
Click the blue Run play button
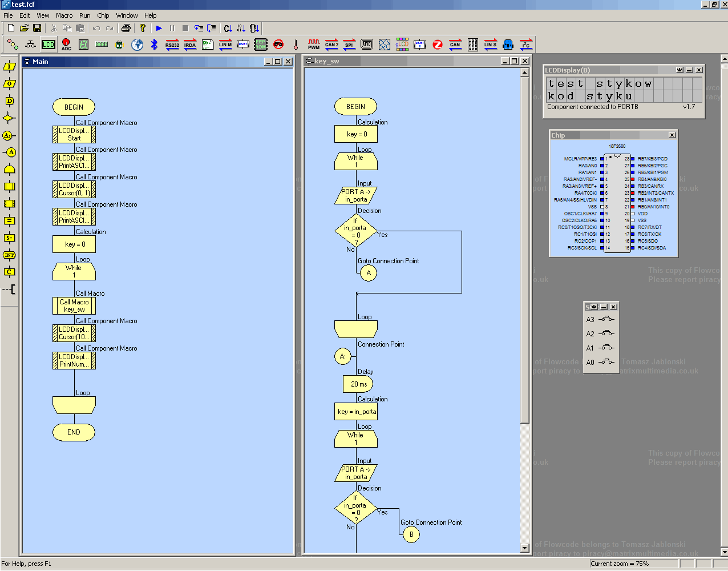coord(159,28)
